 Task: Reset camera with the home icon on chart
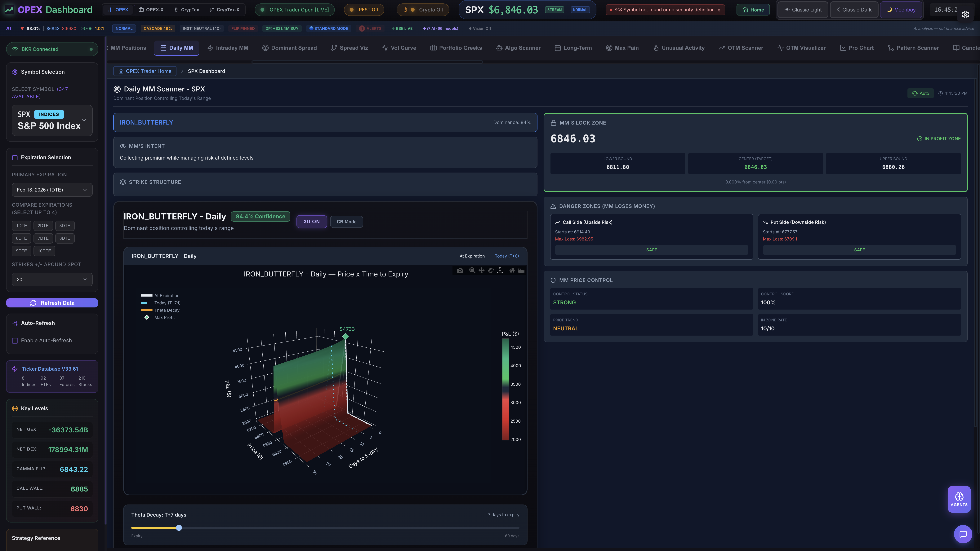pos(512,270)
